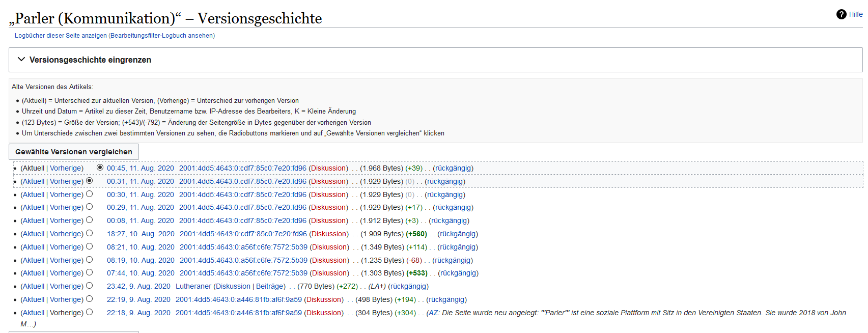Click the help question mark icon
The height and width of the screenshot is (333, 868).
point(841,14)
